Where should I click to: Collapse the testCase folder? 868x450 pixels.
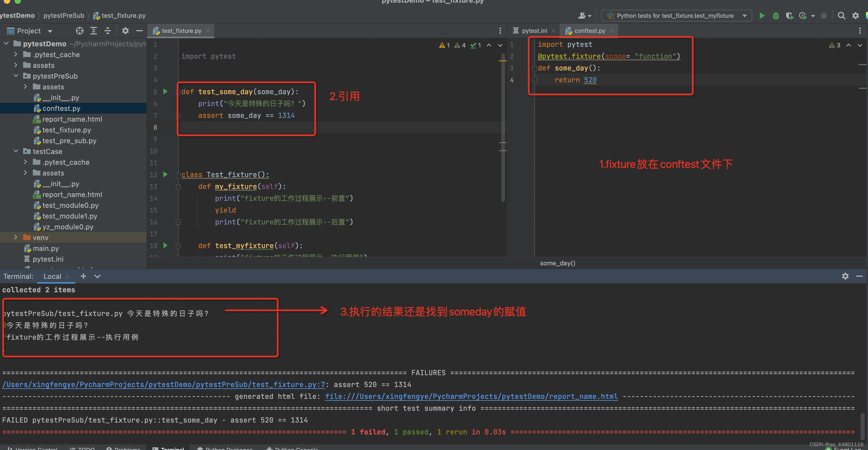pos(16,151)
